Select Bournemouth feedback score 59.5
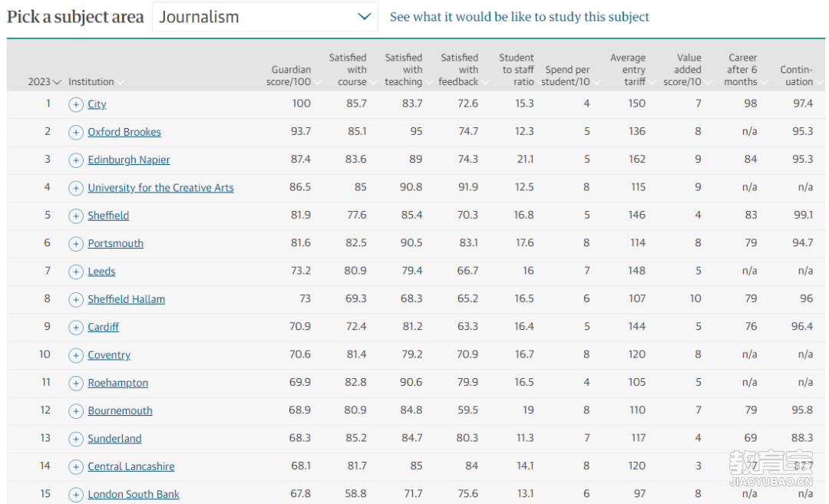829x504 pixels. point(468,410)
